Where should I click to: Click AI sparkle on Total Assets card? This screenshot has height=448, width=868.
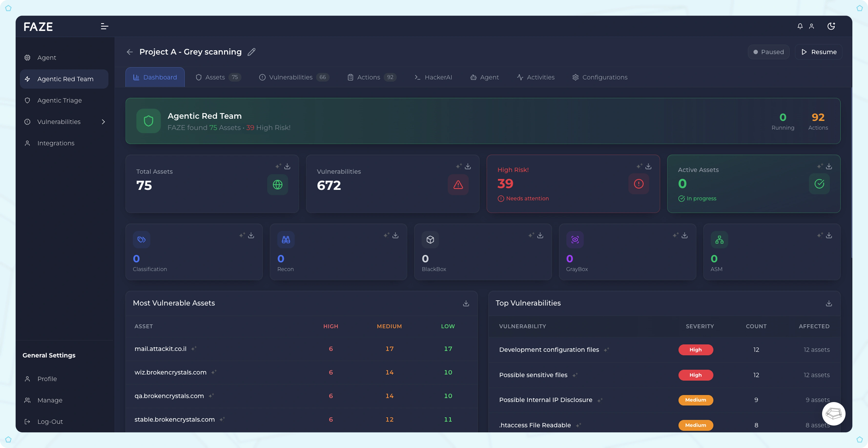coord(278,166)
